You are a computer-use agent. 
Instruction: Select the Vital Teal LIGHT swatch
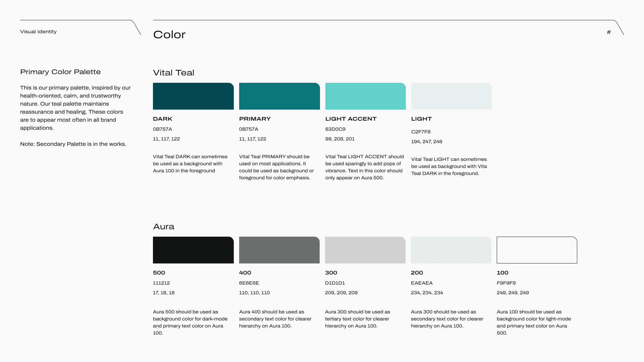(x=451, y=96)
